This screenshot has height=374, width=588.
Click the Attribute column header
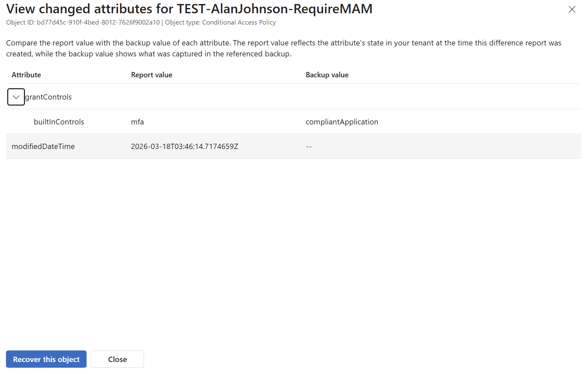coord(26,75)
